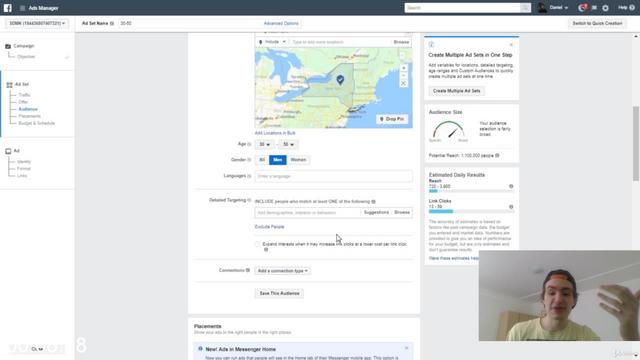This screenshot has width=640, height=360.
Task: Click the Potential Reach info icon
Action: 497,156
